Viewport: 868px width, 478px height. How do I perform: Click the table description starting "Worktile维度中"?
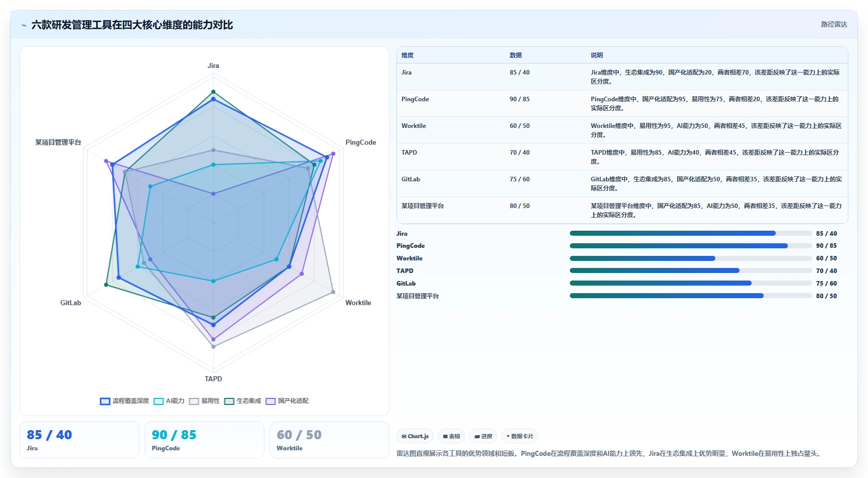(x=716, y=130)
